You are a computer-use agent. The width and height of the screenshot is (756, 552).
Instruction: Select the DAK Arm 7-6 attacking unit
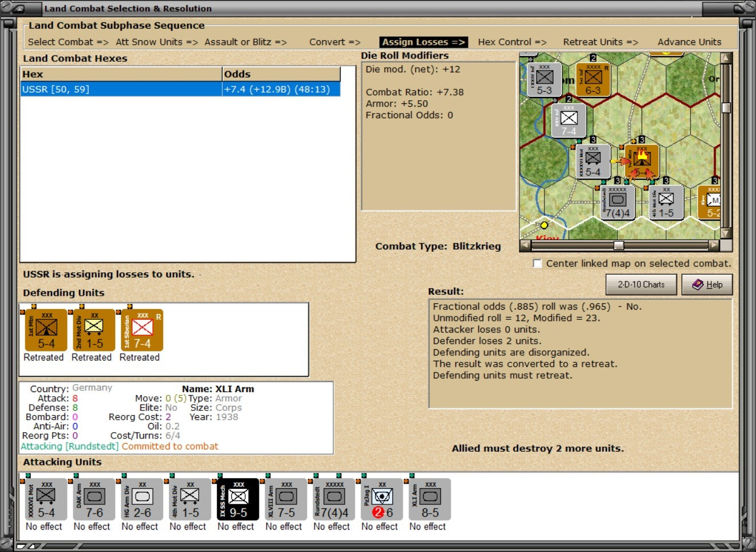pos(94,499)
